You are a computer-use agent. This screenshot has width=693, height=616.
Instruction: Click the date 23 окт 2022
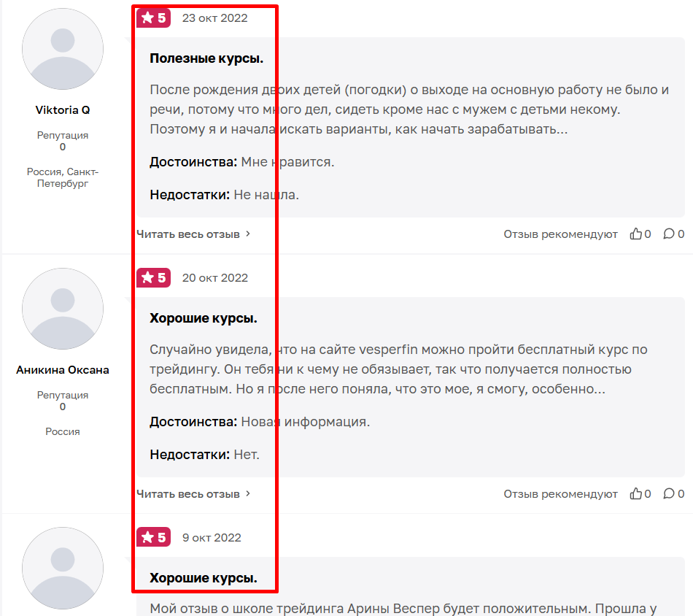214,18
